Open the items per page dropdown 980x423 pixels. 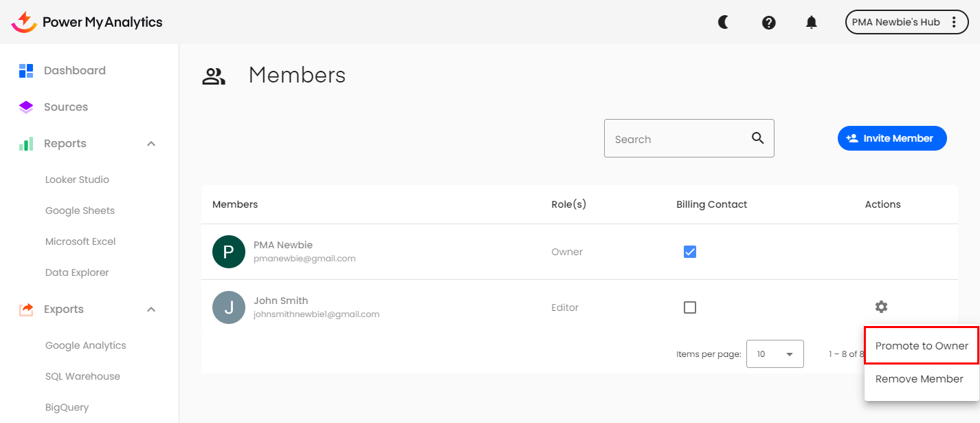775,354
